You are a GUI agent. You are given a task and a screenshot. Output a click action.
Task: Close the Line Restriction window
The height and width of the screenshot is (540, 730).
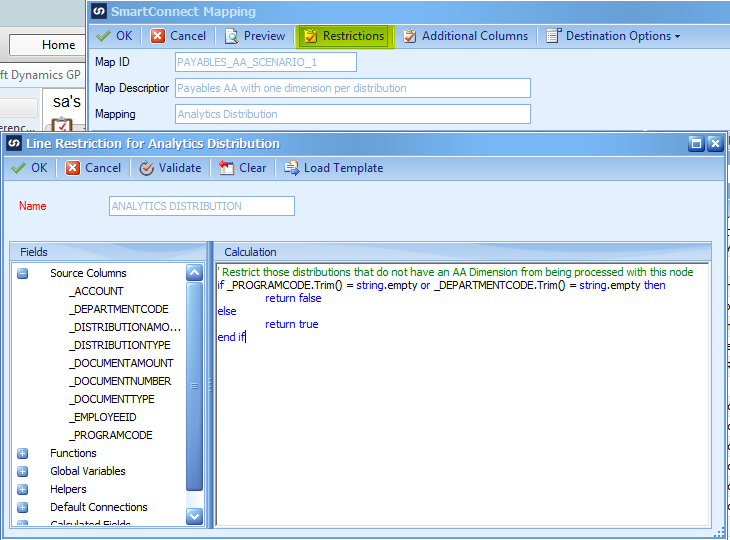[x=715, y=143]
